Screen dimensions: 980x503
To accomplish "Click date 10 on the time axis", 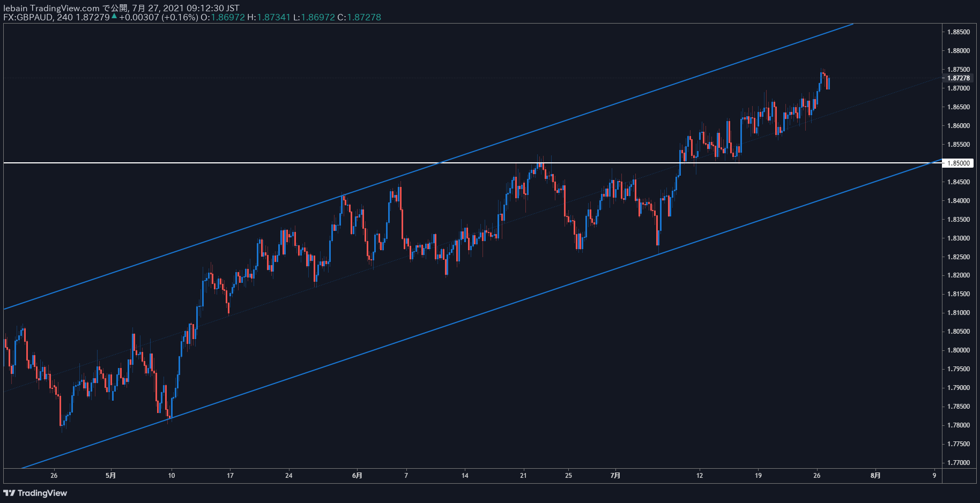I will coord(172,476).
